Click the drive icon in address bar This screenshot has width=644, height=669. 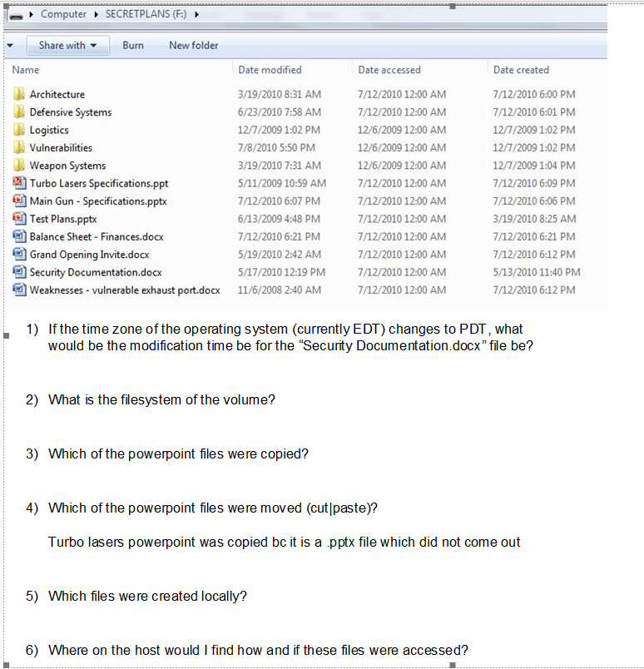click(x=16, y=16)
